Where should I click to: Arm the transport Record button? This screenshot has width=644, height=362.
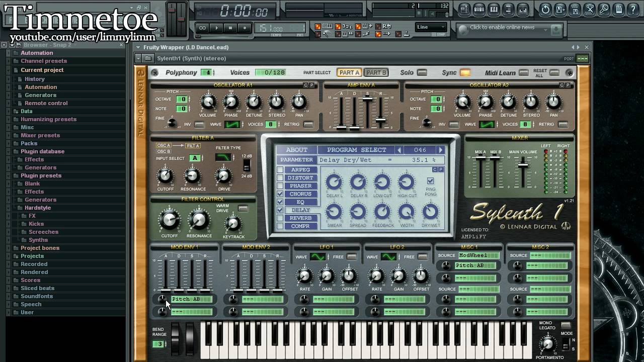[245, 28]
